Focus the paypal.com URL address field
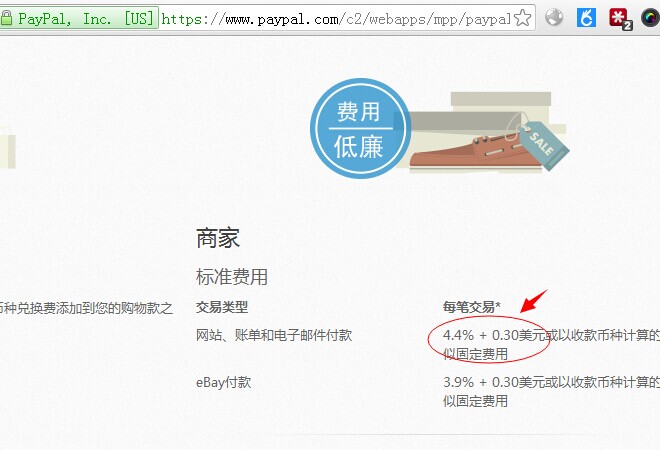The width and height of the screenshot is (660, 450). click(x=336, y=19)
